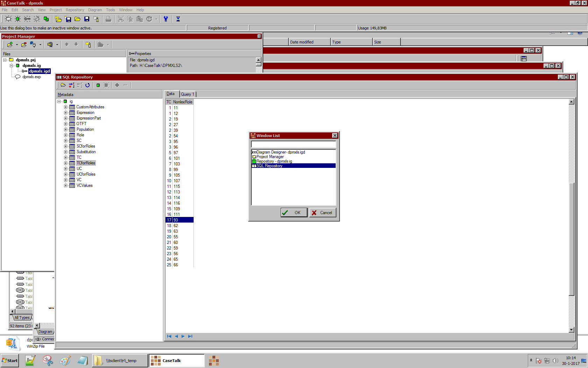Image resolution: width=588 pixels, height=368 pixels.
Task: Switch to the Query 1 tab
Action: [x=187, y=94]
